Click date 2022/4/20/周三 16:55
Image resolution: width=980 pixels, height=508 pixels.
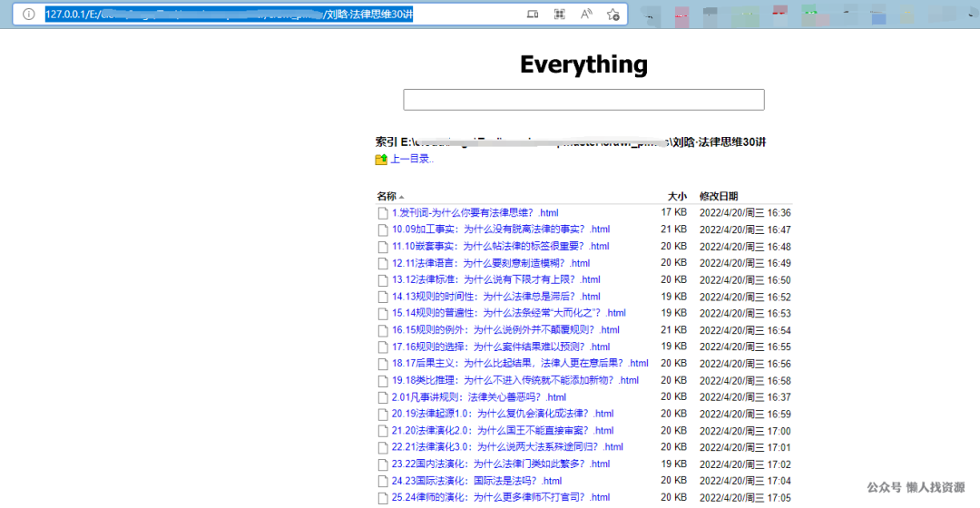745,347
